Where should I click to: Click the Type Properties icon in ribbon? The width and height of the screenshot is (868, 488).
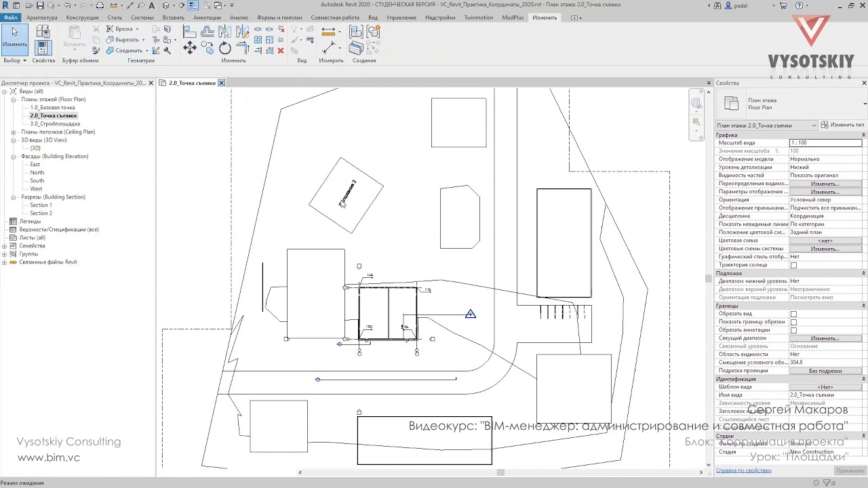click(43, 31)
